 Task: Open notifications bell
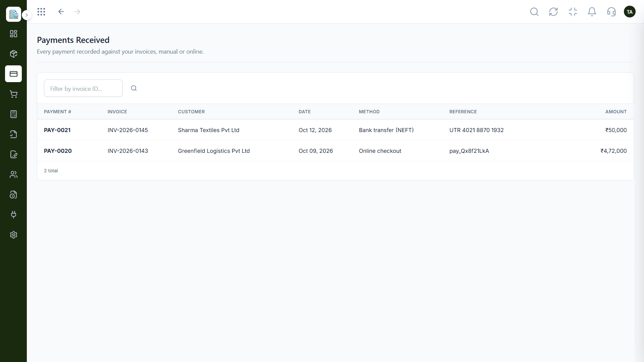(592, 12)
